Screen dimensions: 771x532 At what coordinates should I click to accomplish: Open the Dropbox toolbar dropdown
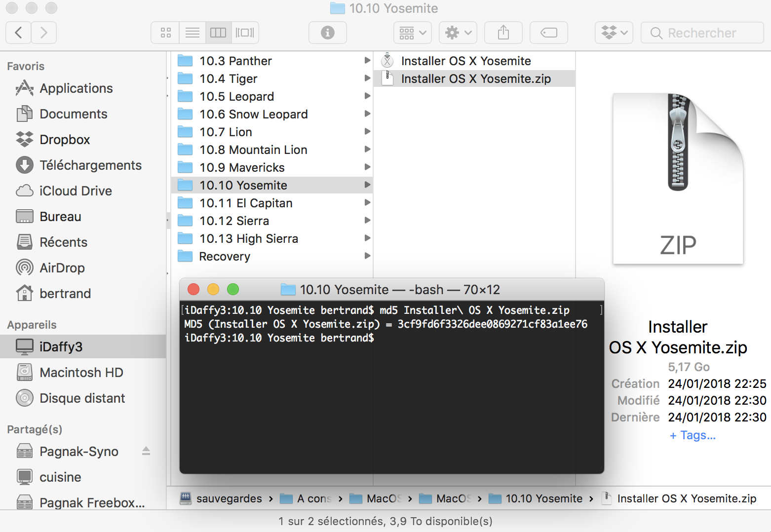[614, 33]
